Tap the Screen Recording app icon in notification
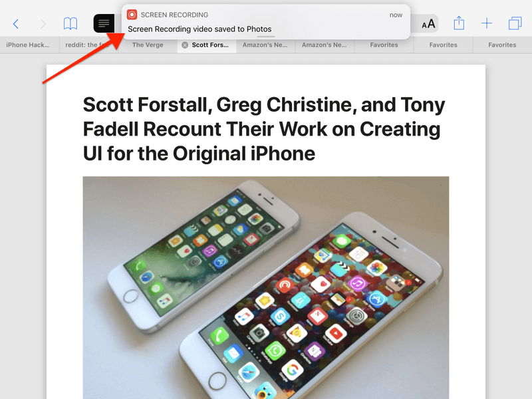This screenshot has height=399, width=532. pyautogui.click(x=132, y=15)
